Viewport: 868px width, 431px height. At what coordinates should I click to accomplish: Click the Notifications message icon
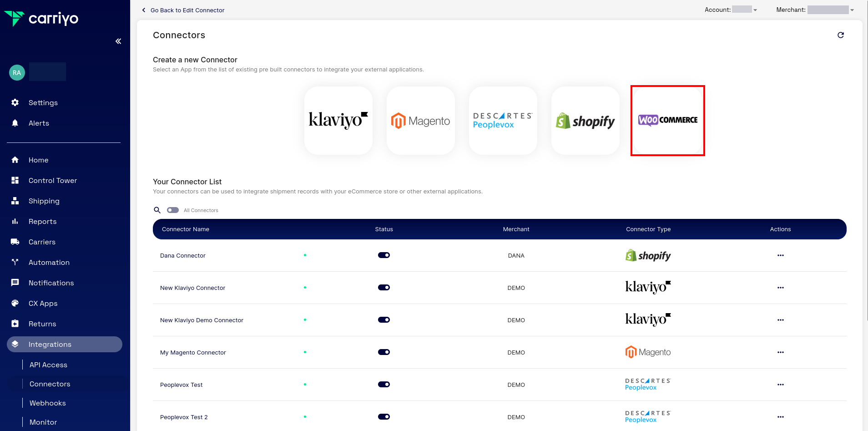pos(15,283)
